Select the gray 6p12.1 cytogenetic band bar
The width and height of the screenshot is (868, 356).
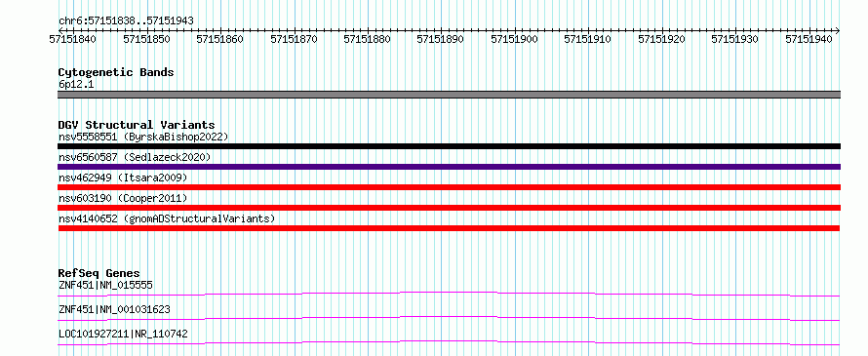pos(449,95)
